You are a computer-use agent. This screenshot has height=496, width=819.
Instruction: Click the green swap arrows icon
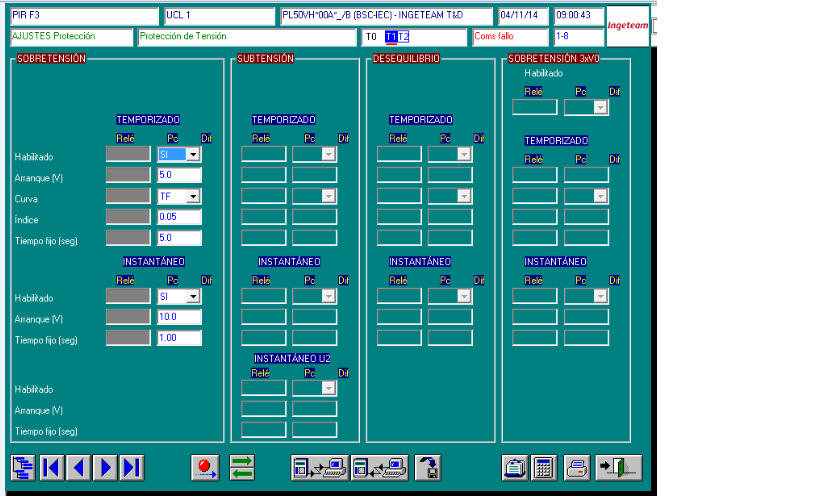(x=242, y=467)
